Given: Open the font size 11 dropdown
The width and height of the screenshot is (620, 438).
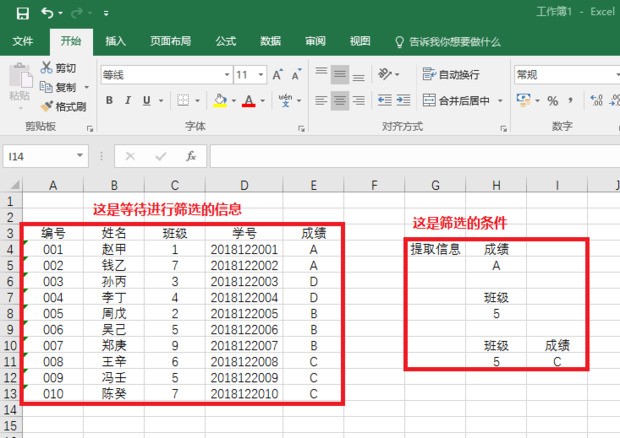Looking at the screenshot, I should click(261, 74).
